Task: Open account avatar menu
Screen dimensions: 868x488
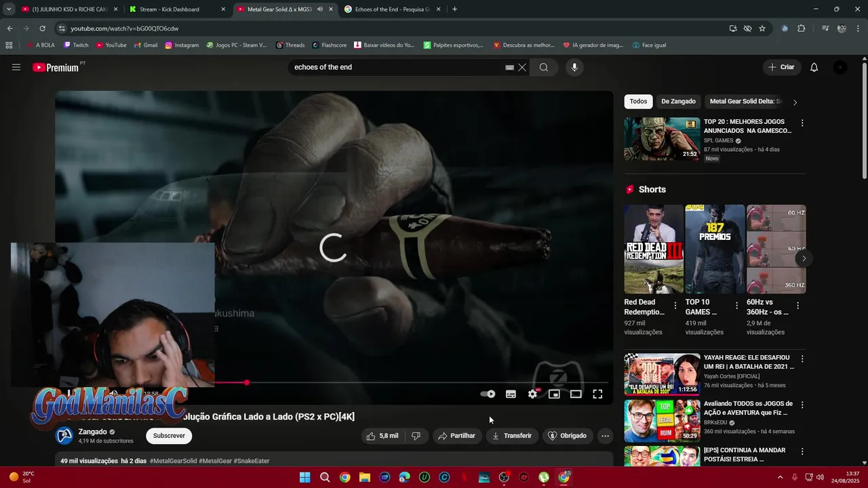Action: (840, 67)
